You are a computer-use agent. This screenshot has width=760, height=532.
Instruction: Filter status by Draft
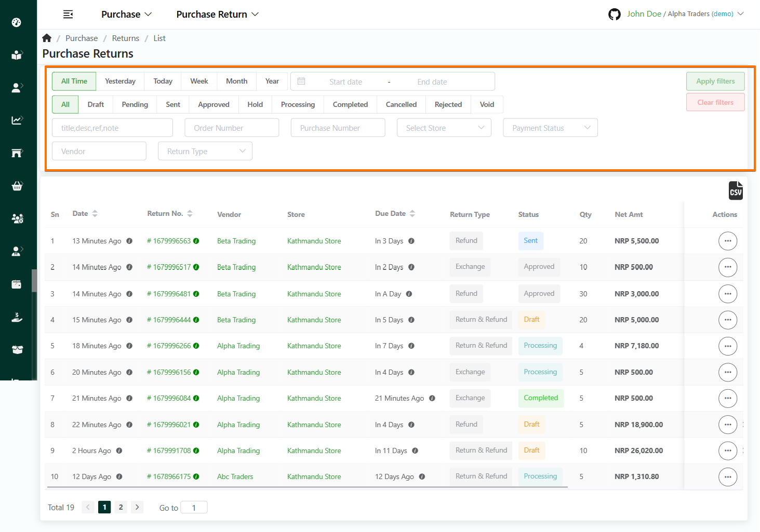click(96, 104)
